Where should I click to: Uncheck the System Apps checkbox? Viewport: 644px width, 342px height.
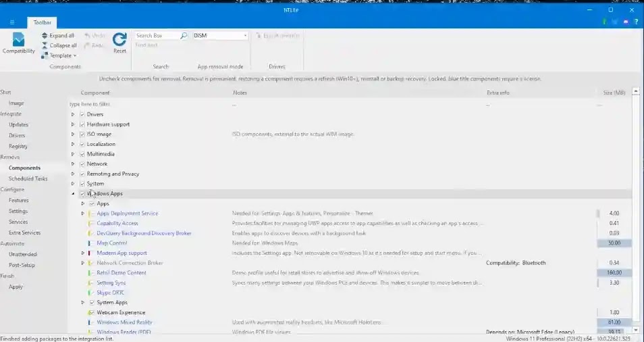(92, 303)
